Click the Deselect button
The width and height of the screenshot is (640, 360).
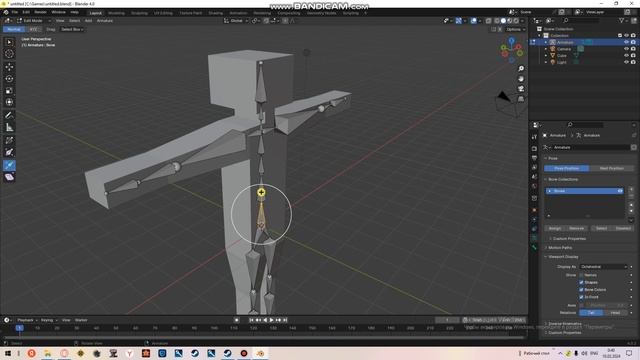(623, 229)
